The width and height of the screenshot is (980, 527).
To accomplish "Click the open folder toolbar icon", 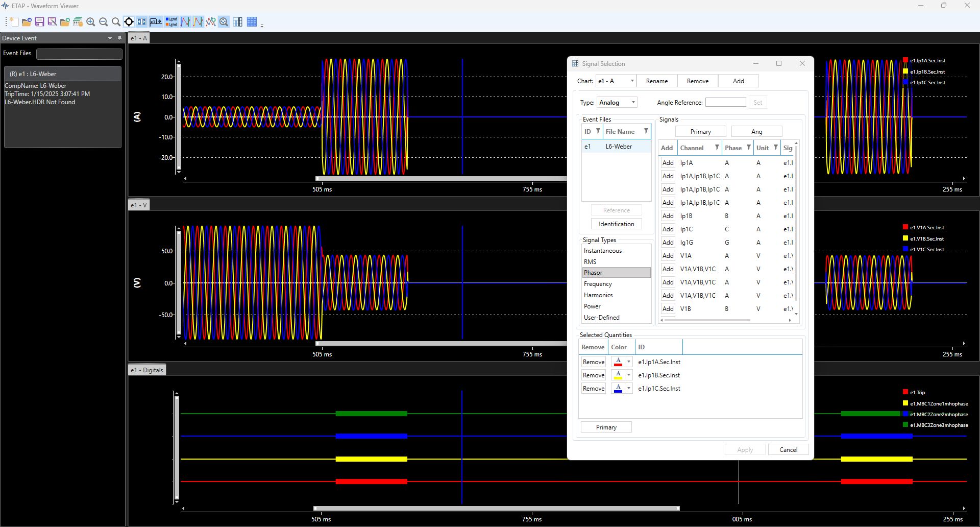I will pyautogui.click(x=27, y=22).
